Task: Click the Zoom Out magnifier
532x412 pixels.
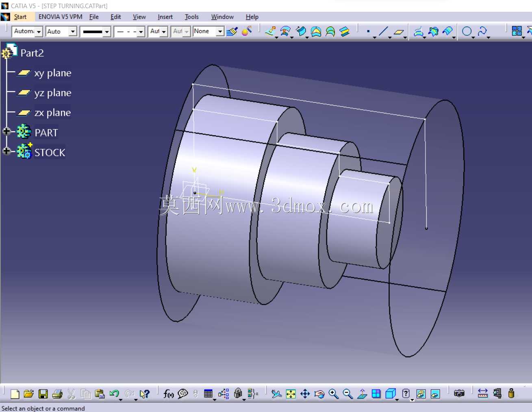Action: pyautogui.click(x=348, y=394)
